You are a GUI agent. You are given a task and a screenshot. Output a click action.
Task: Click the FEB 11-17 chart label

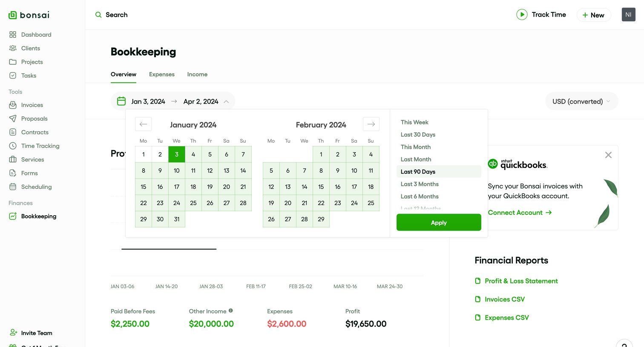(x=256, y=286)
